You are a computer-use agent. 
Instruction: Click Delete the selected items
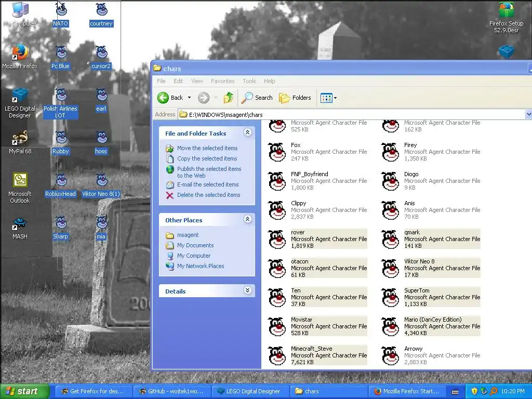tap(209, 195)
